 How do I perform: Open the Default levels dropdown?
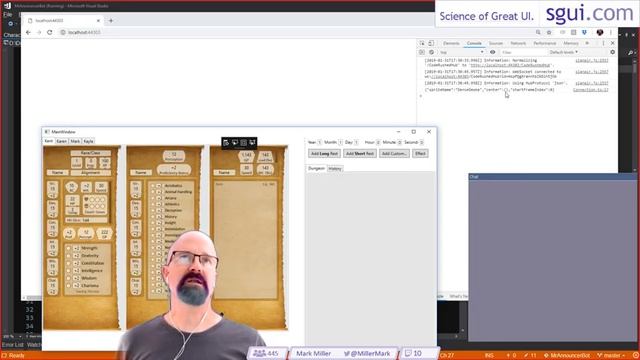pos(563,52)
